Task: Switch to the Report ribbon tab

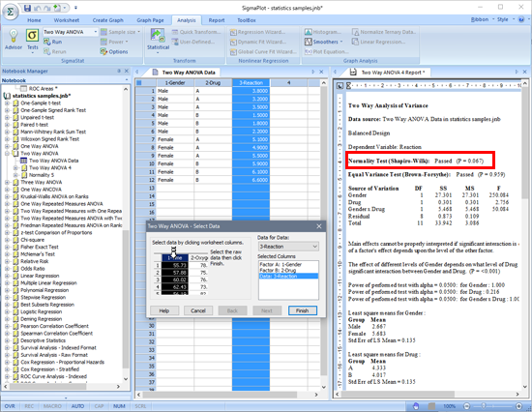Action: pyautogui.click(x=217, y=20)
